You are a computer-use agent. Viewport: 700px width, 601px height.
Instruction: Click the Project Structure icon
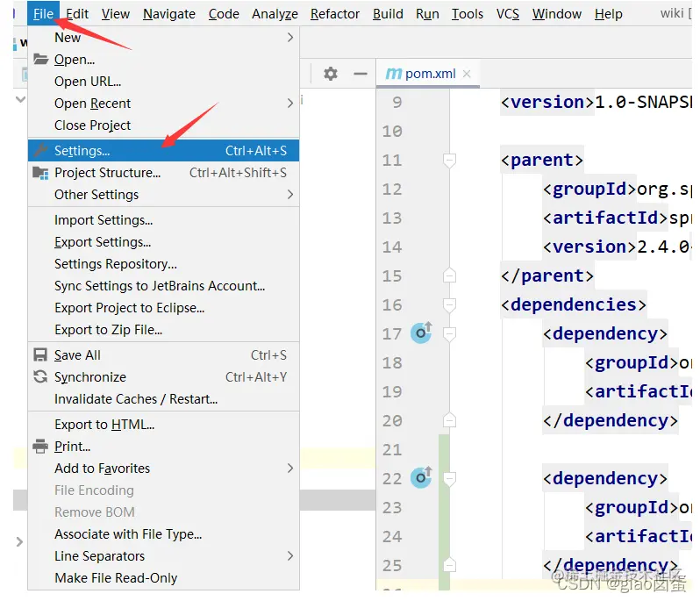(x=40, y=173)
